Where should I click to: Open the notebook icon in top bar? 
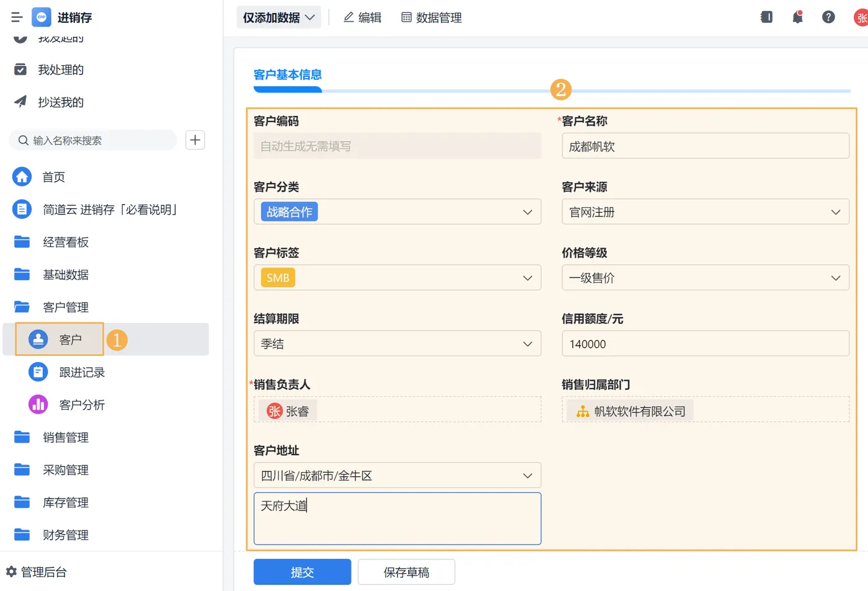coord(766,17)
